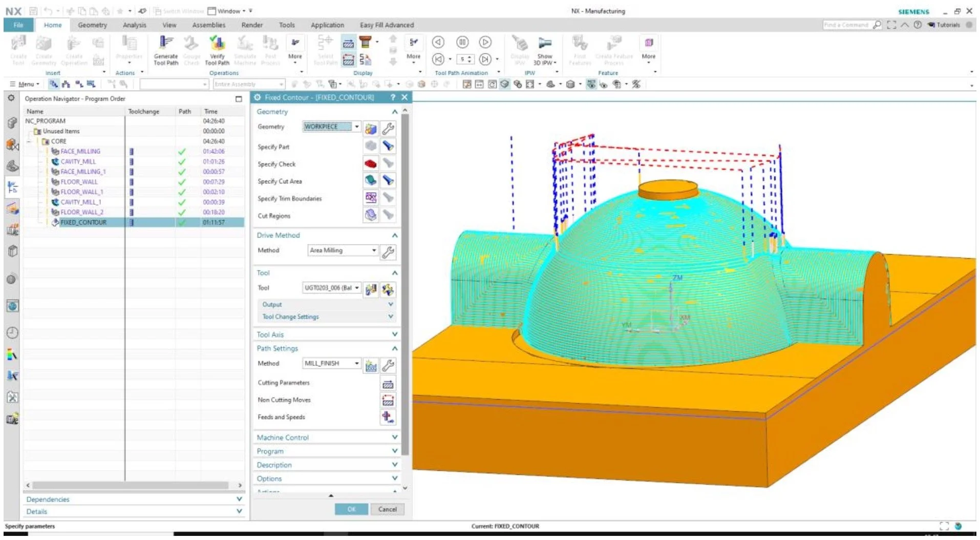Click the dialog vertical scrollbar
The height and width of the screenshot is (540, 980).
click(405, 284)
